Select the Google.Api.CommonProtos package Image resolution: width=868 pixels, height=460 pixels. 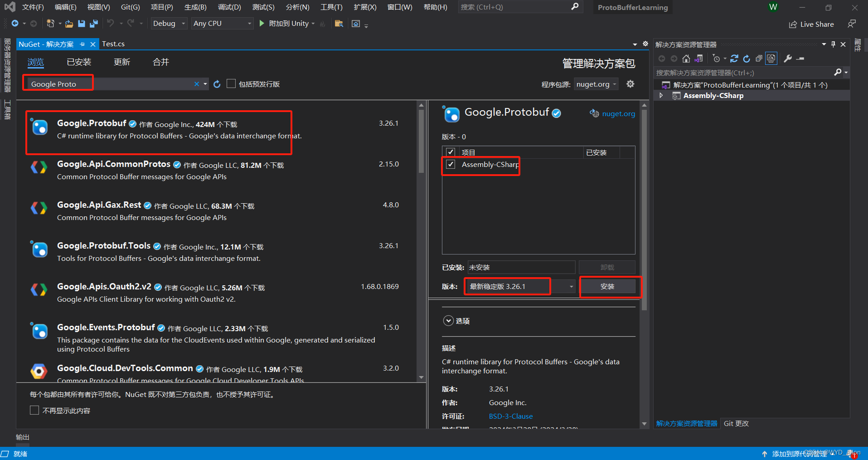pyautogui.click(x=216, y=170)
